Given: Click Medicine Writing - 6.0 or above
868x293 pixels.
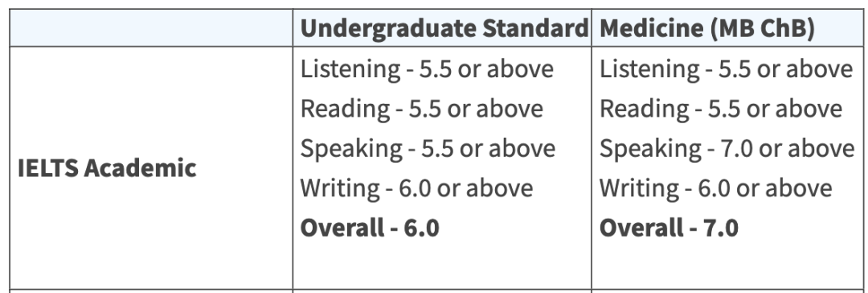Looking at the screenshot, I should click(x=716, y=188).
